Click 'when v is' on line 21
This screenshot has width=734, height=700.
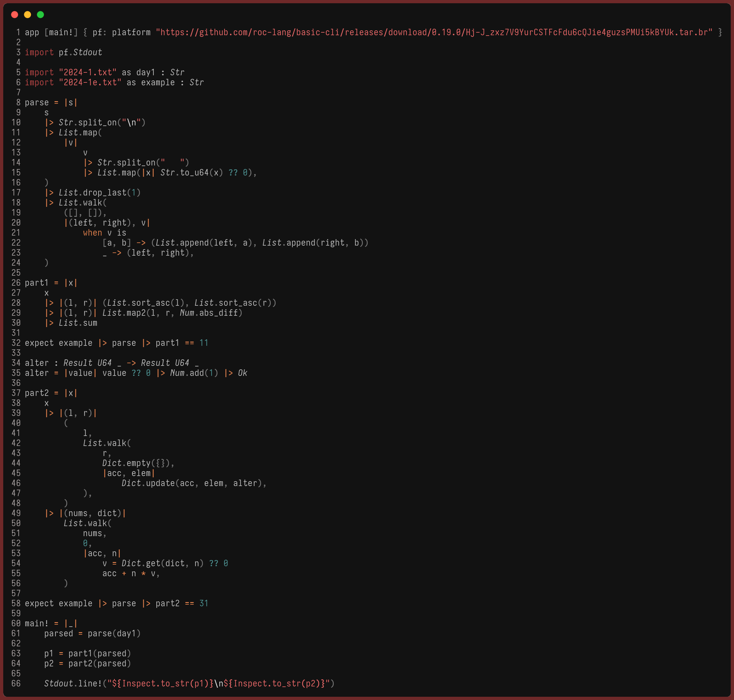point(105,233)
